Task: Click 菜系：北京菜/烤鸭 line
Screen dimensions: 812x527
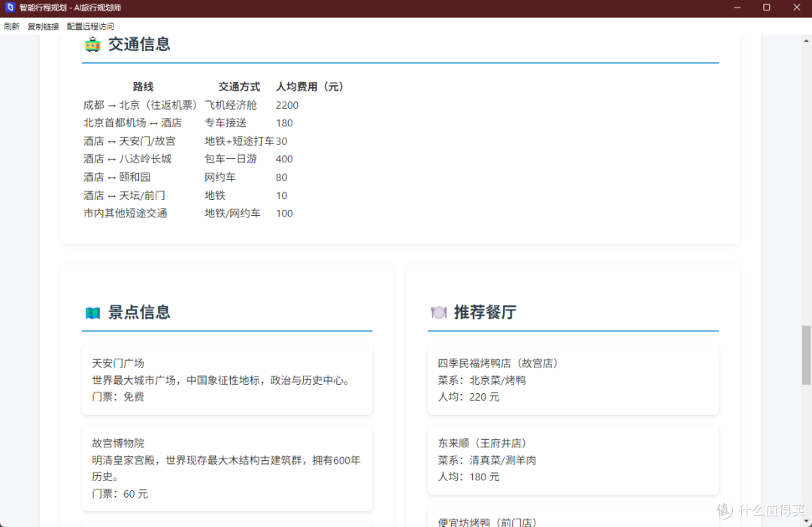Action: pyautogui.click(x=482, y=380)
